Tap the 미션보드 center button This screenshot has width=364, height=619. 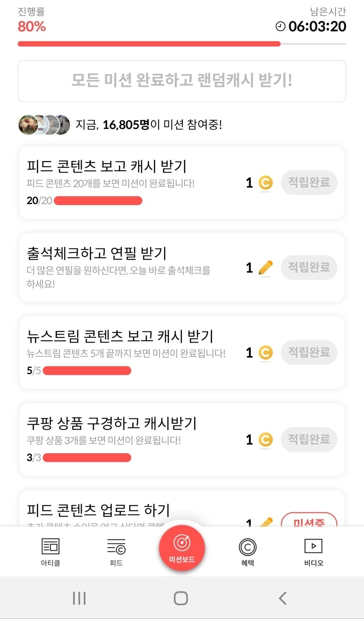[182, 547]
